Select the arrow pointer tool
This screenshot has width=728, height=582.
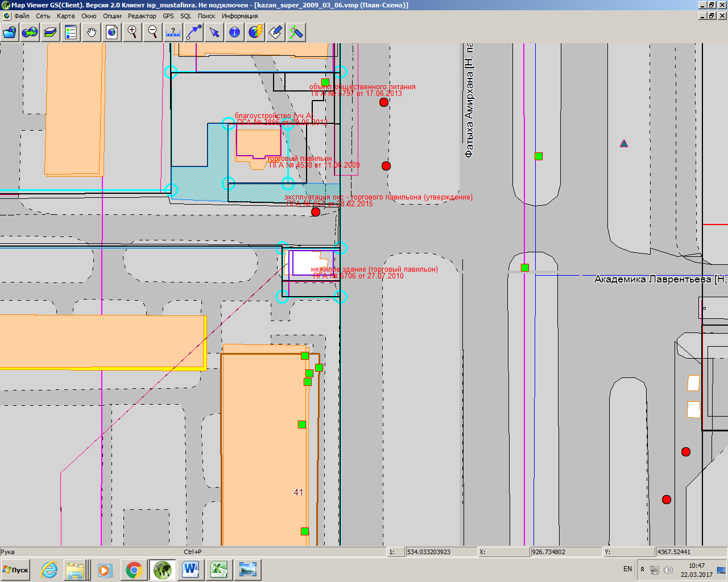tap(214, 32)
